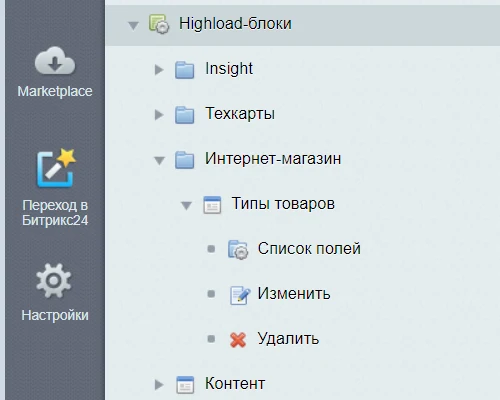Expand the Контент node arrow
This screenshot has height=400, width=500.
coord(159,385)
